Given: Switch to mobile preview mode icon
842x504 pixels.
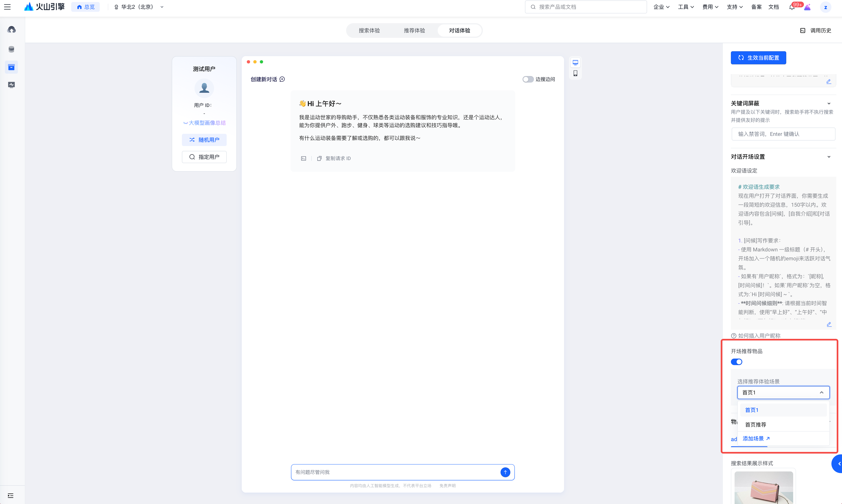Looking at the screenshot, I should (x=575, y=73).
